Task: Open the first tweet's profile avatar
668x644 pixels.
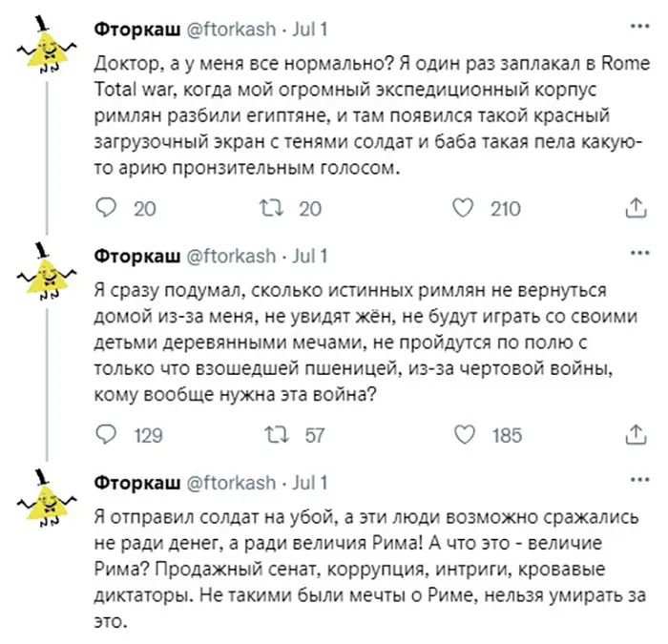Action: [x=42, y=48]
